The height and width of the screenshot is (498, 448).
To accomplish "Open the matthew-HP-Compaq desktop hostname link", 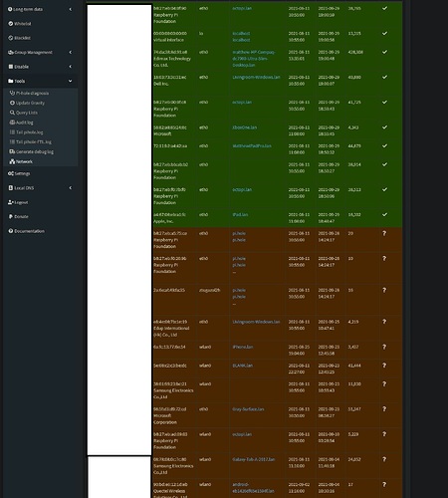I will 254,59.
